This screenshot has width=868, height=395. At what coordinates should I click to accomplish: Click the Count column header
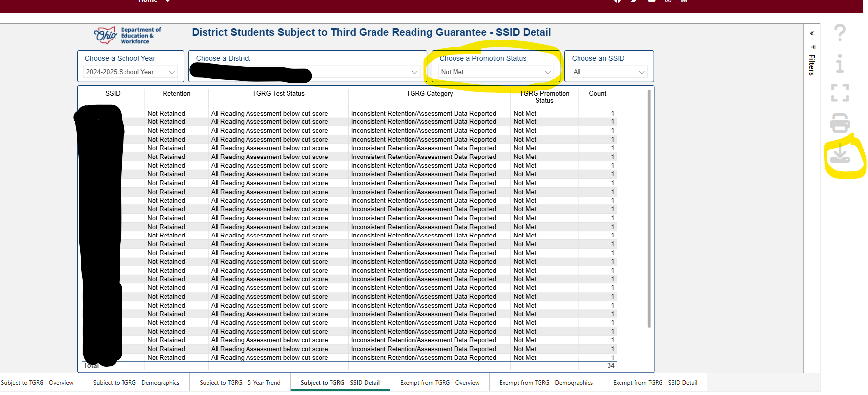point(597,94)
